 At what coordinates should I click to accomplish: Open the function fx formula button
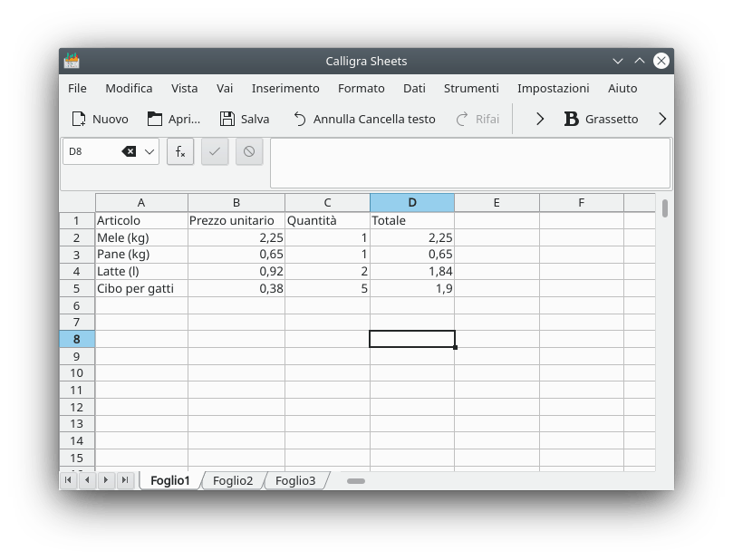tap(180, 151)
